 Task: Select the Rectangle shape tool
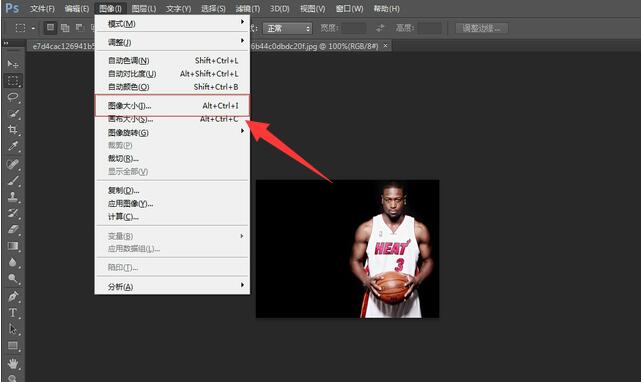coord(13,346)
